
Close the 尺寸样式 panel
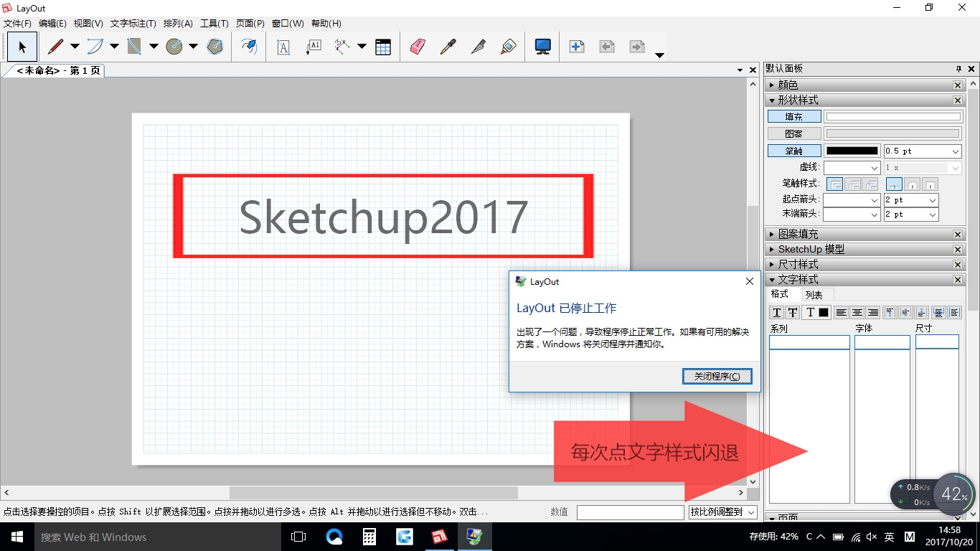pyautogui.click(x=958, y=265)
